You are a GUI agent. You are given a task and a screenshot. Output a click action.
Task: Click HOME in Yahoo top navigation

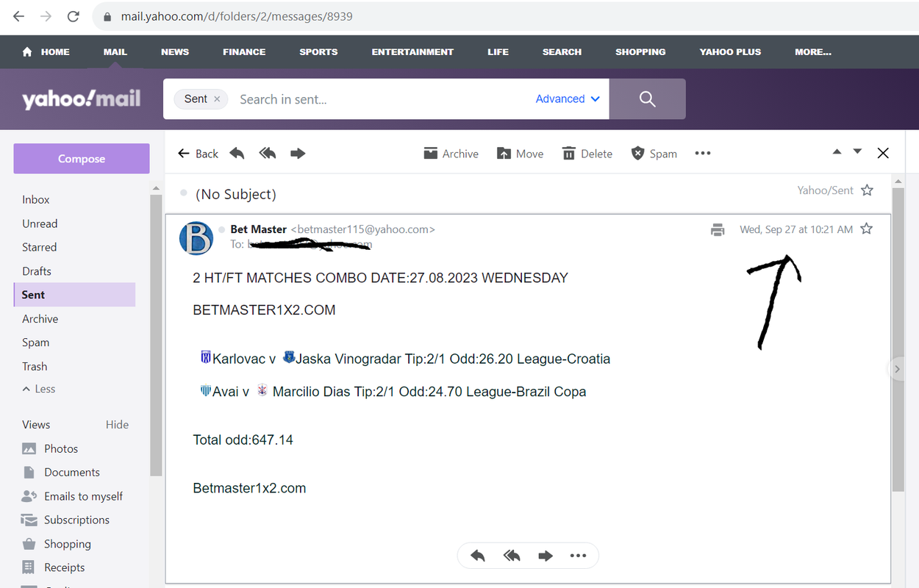[x=46, y=52]
